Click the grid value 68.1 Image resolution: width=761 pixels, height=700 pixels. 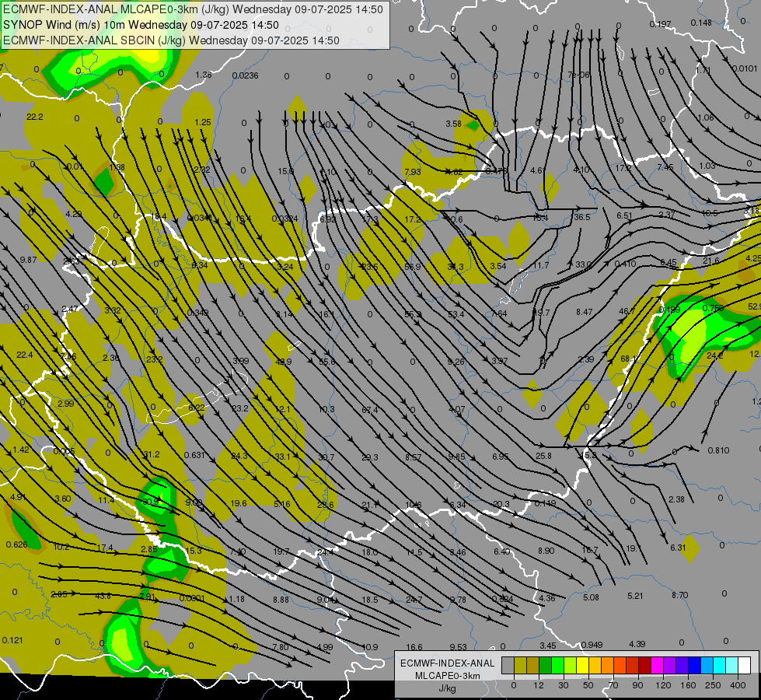click(x=629, y=359)
